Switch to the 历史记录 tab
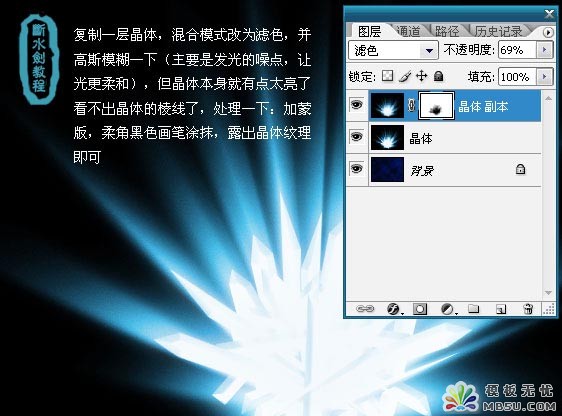This screenshot has height=416, width=562. click(x=499, y=32)
